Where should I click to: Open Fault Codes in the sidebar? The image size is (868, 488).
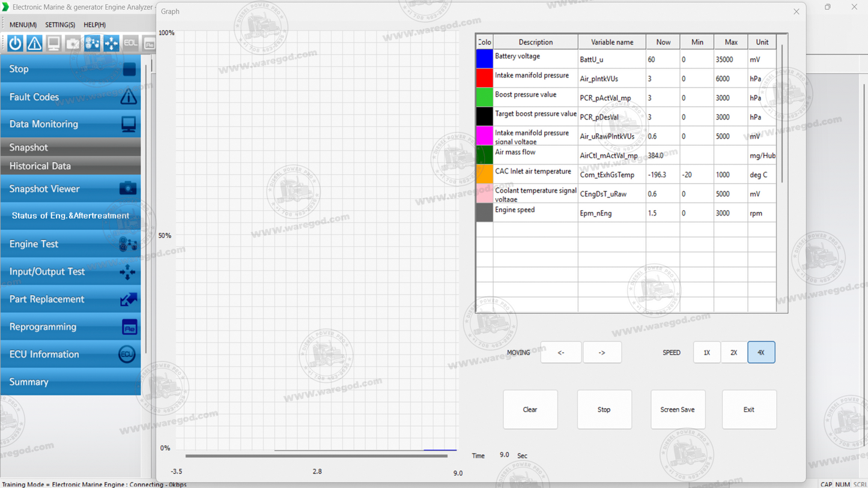coord(70,97)
